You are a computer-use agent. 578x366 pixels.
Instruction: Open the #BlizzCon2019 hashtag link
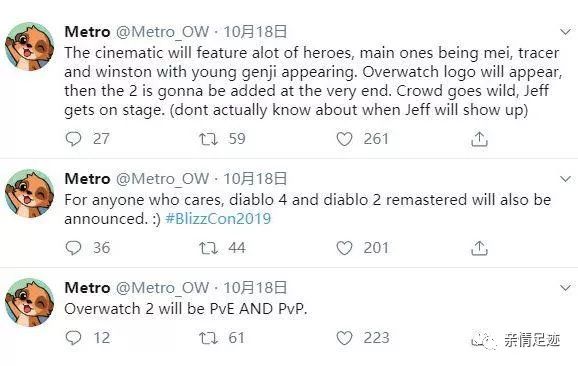(x=218, y=219)
